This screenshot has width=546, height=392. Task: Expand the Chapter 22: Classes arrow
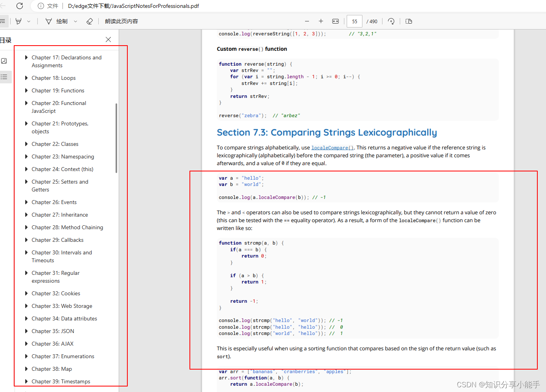pos(26,144)
